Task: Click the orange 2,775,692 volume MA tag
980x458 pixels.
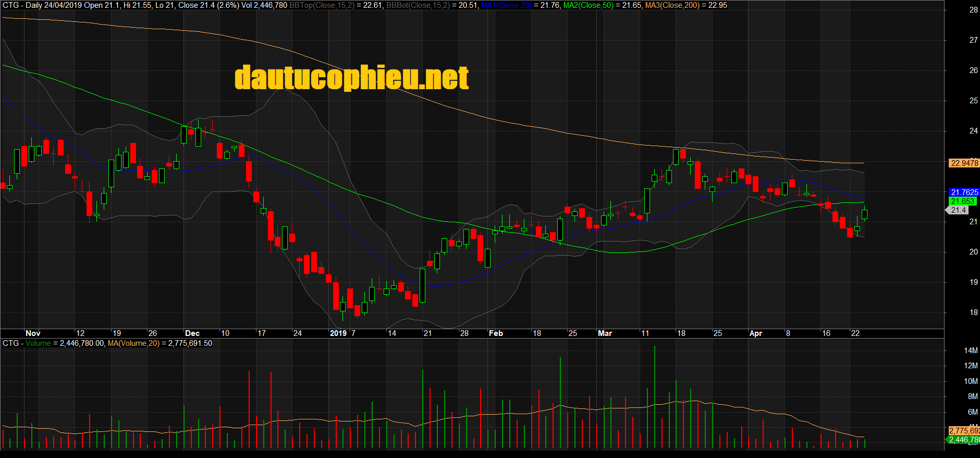Action: pos(963,431)
